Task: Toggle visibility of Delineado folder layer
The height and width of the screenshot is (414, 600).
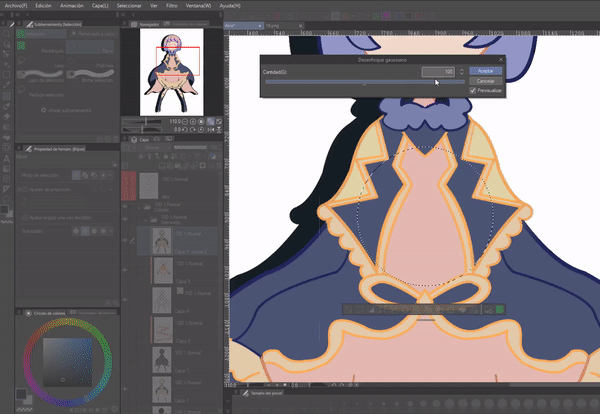Action: point(125,219)
